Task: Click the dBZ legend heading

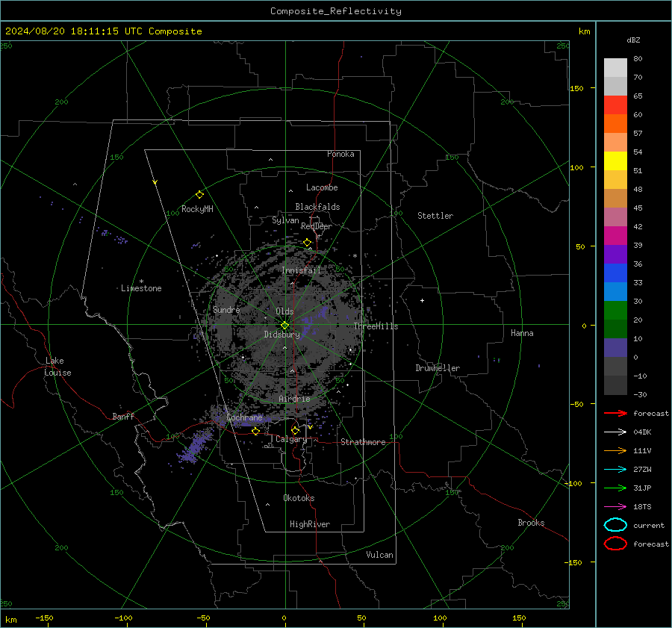Action: tap(633, 40)
